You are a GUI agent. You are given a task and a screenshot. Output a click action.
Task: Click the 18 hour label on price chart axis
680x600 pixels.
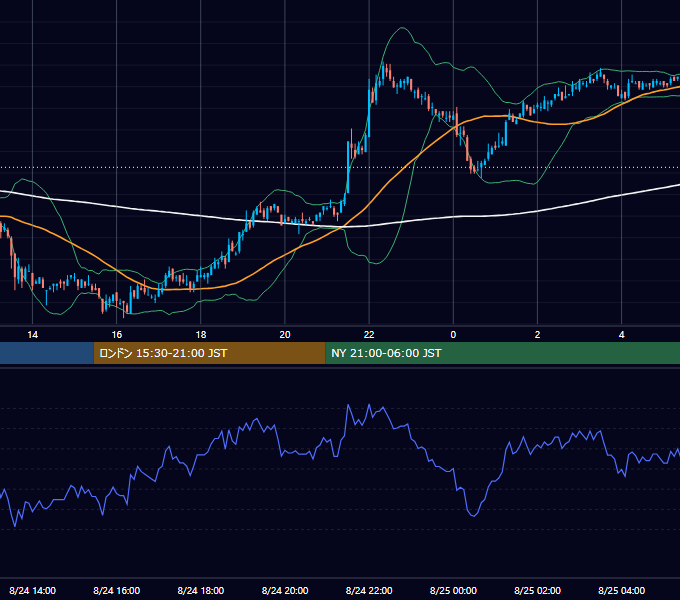[x=201, y=335]
